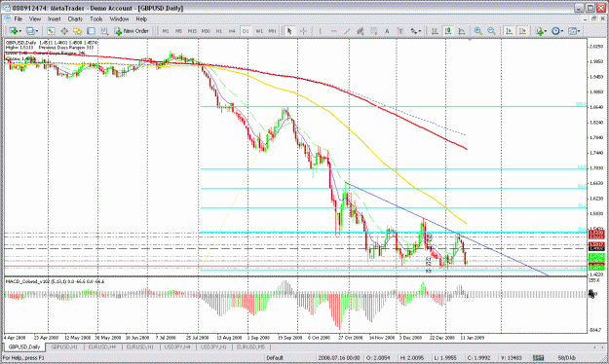Screen dimensions: 609x364
Task: Select the Horizontal Line drawing tool
Action: tap(333, 31)
